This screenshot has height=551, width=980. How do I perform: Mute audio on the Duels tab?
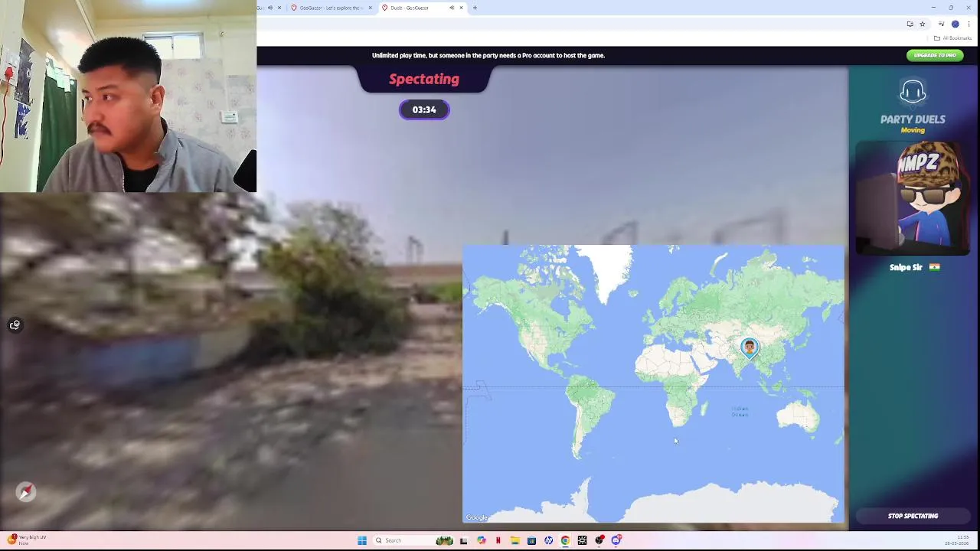452,8
